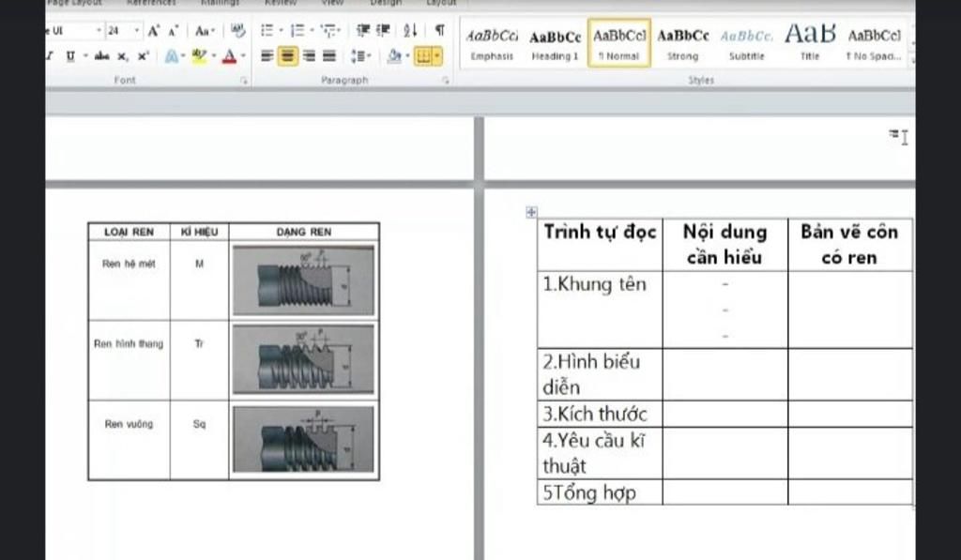The width and height of the screenshot is (961, 560).
Task: Click the '4.Yêu cầu kĩ thuật' cell
Action: (x=600, y=453)
